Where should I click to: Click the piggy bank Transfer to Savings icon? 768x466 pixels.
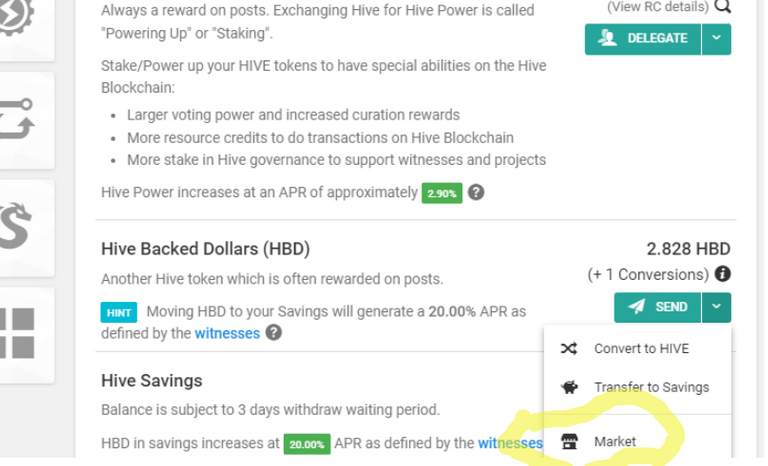coord(569,387)
